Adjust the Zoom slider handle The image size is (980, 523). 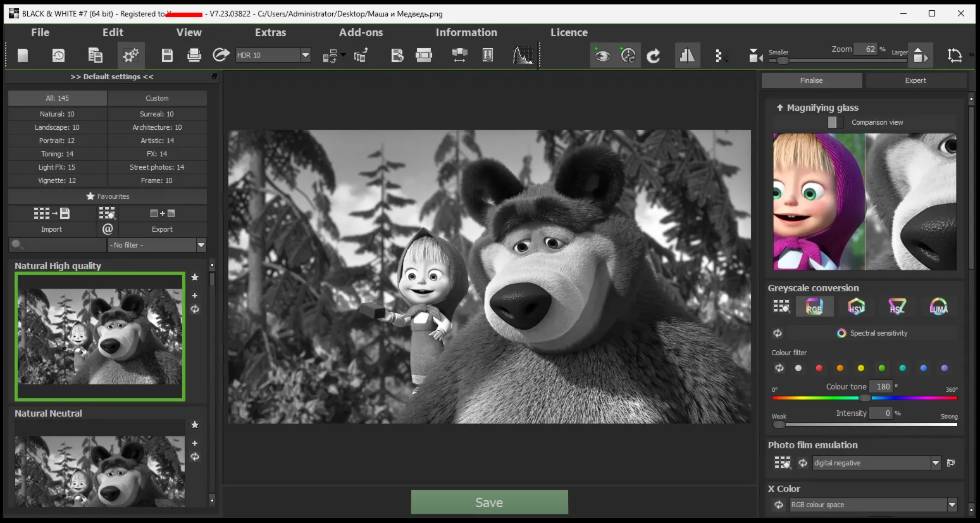pos(783,60)
